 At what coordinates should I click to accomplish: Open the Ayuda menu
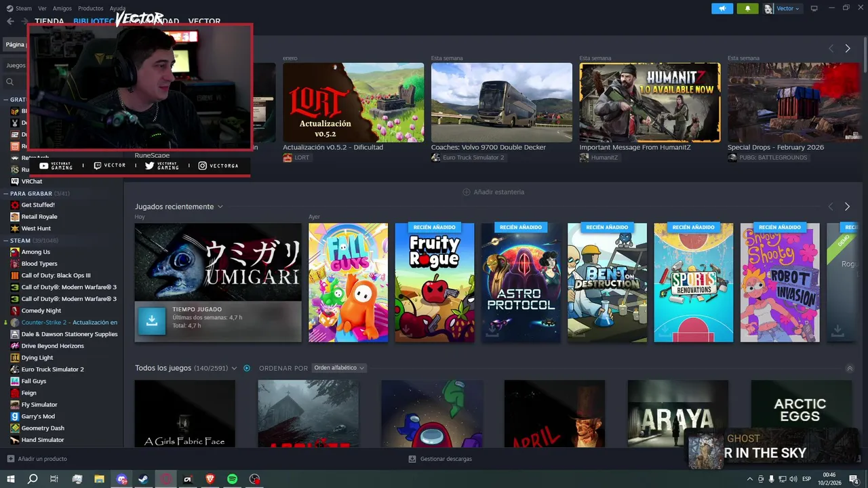coord(117,8)
